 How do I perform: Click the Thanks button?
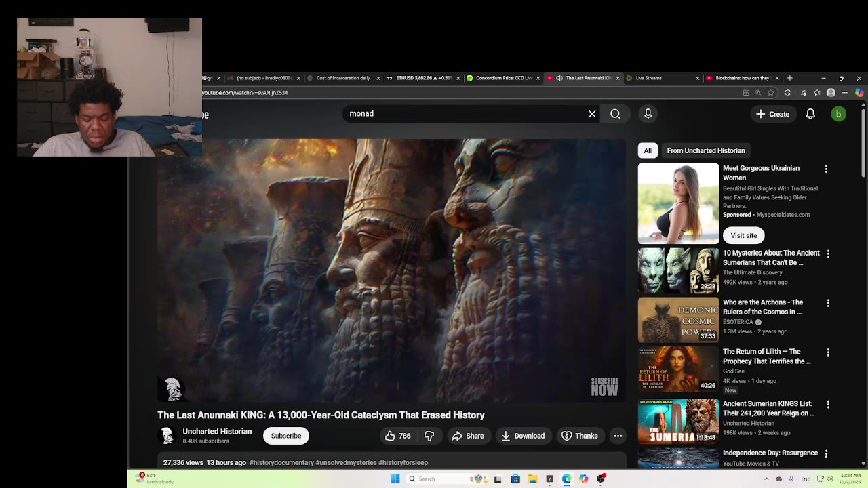[580, 436]
